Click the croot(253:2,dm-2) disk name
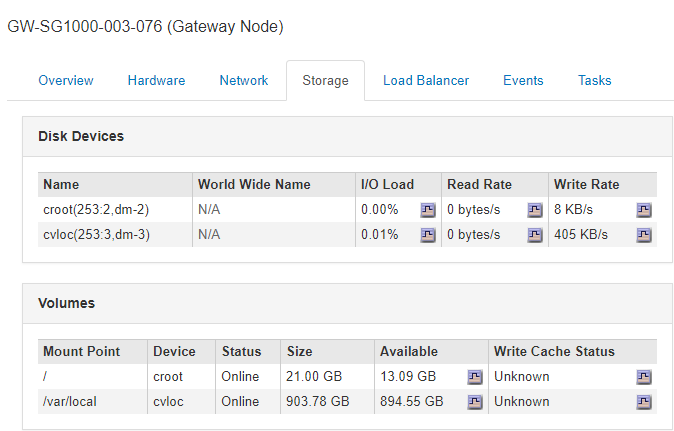The height and width of the screenshot is (431, 674). click(x=97, y=210)
